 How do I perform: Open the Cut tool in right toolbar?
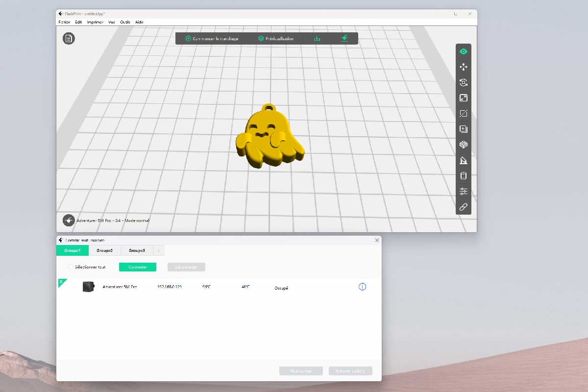click(463, 114)
